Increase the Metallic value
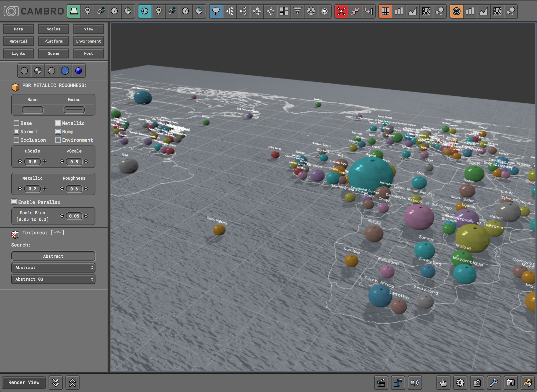Image resolution: width=537 pixels, height=392 pixels. (x=45, y=189)
